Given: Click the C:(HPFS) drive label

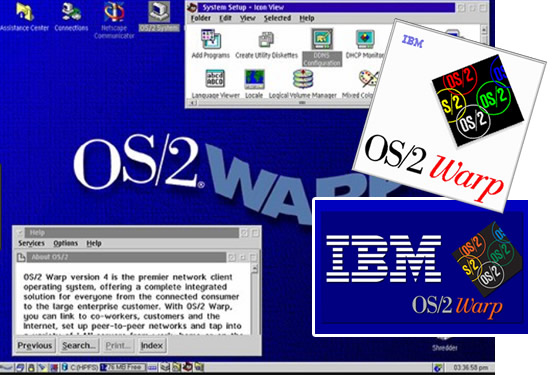Looking at the screenshot, I should 84,368.
